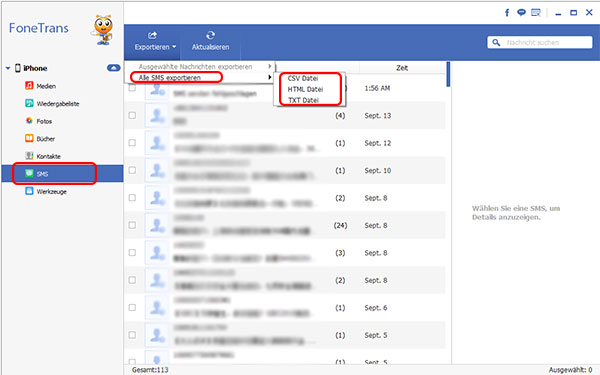600x375 pixels.
Task: Click the Fotos colorful icon
Action: [29, 121]
